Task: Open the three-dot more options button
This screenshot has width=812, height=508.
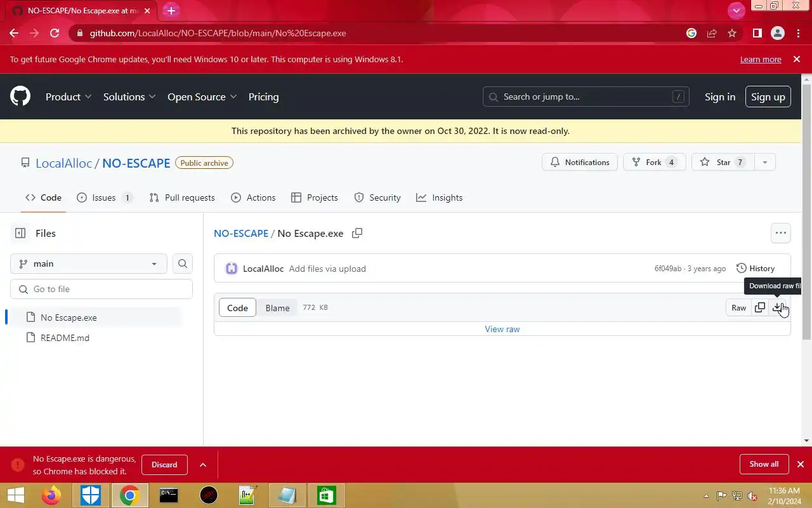Action: point(781,233)
